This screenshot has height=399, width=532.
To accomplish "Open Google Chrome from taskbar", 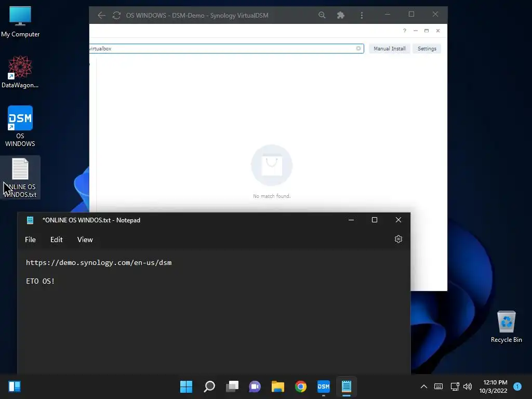I will [x=301, y=387].
